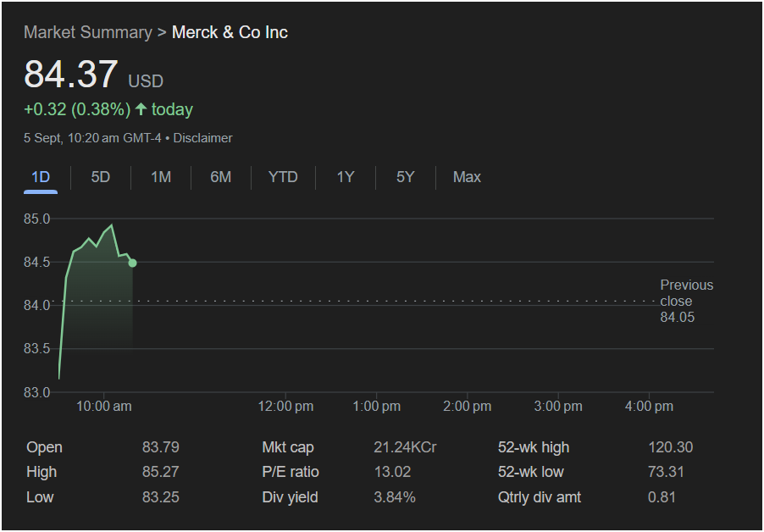The width and height of the screenshot is (764, 532).
Task: Click the green up arrow icon
Action: [x=141, y=108]
